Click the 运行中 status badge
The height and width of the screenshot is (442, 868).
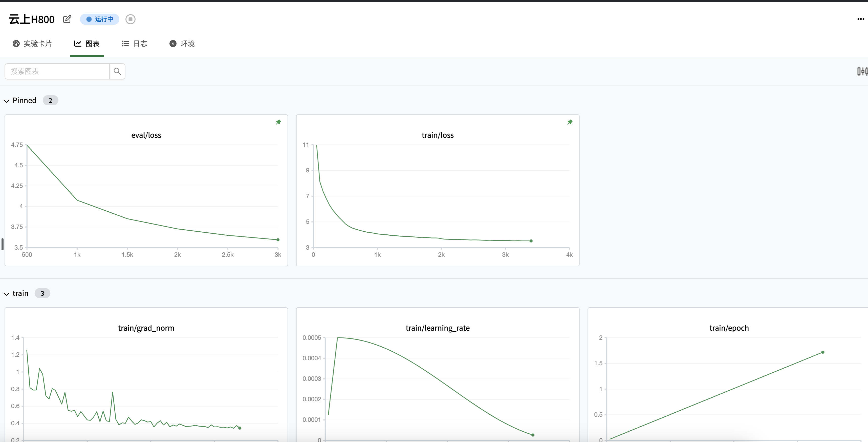tap(99, 19)
